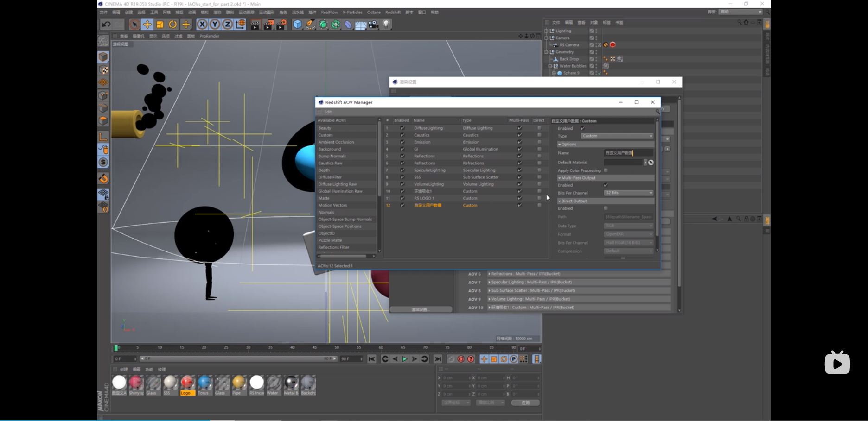Expand AOV 6 Refractions entry in render settings
This screenshot has width=868, height=421.
coord(489,274)
